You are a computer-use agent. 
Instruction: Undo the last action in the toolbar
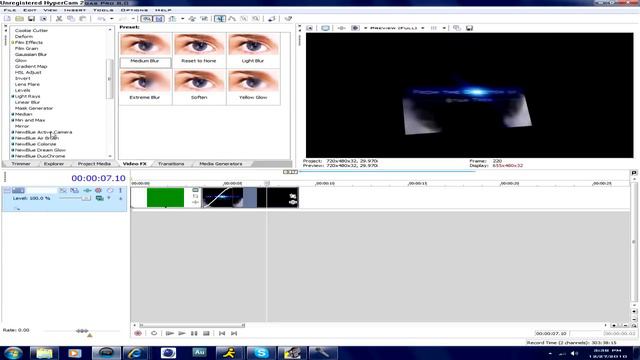pos(101,19)
